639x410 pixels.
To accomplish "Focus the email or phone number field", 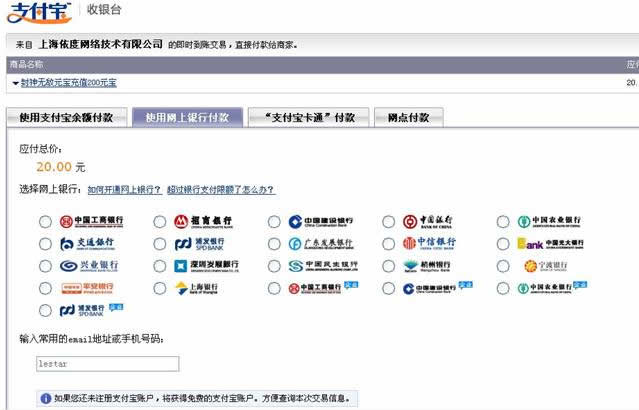I will click(x=108, y=364).
